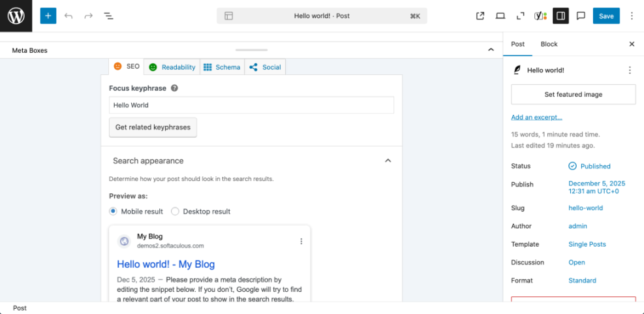Click the globe favicon in the snippet preview
644x314 pixels.
[x=123, y=242]
